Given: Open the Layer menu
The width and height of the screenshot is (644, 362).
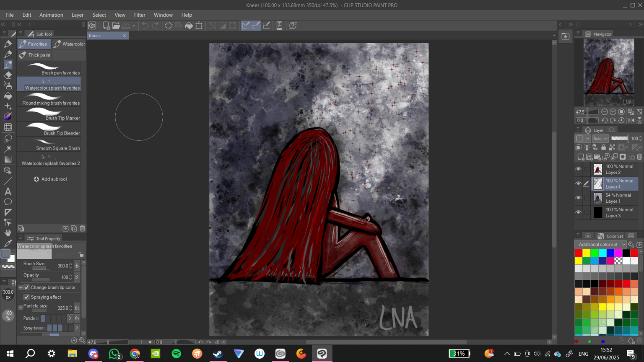Looking at the screenshot, I should tap(78, 15).
